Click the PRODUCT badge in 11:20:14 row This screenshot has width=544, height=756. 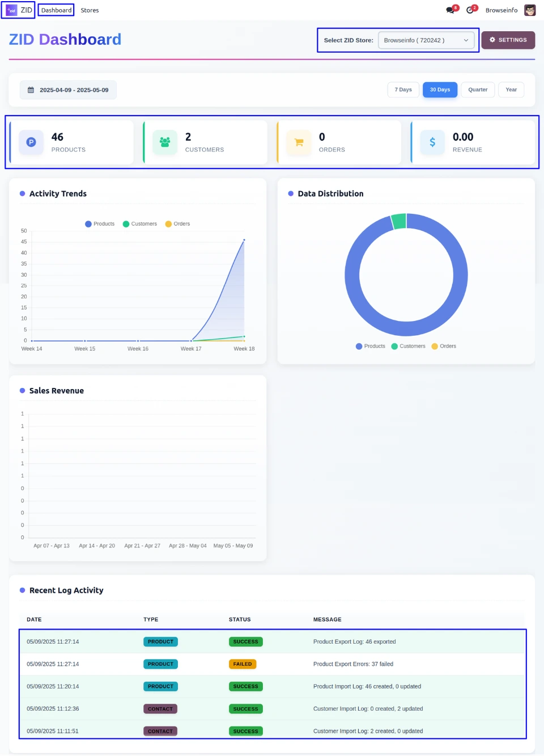[160, 686]
